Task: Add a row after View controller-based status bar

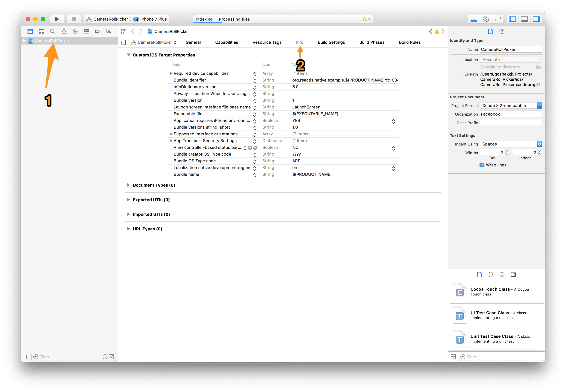Action: coord(250,148)
